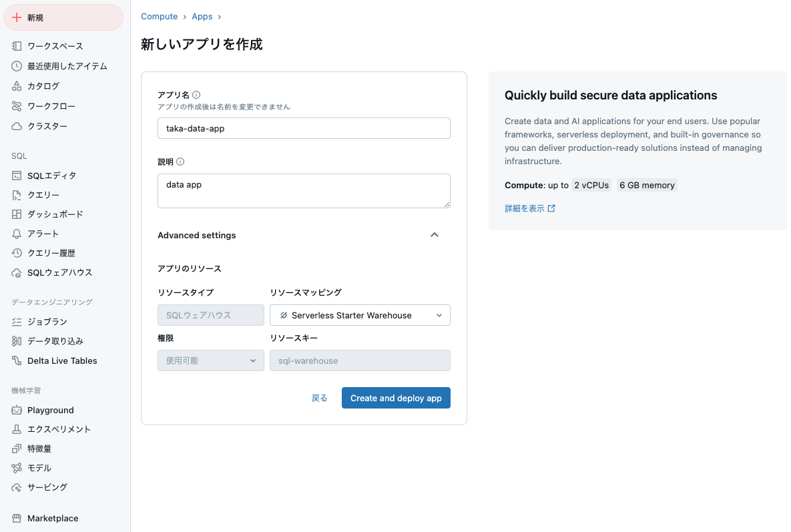The height and width of the screenshot is (532, 791).
Task: Click the cloud icon for クラスター
Action: point(17,126)
